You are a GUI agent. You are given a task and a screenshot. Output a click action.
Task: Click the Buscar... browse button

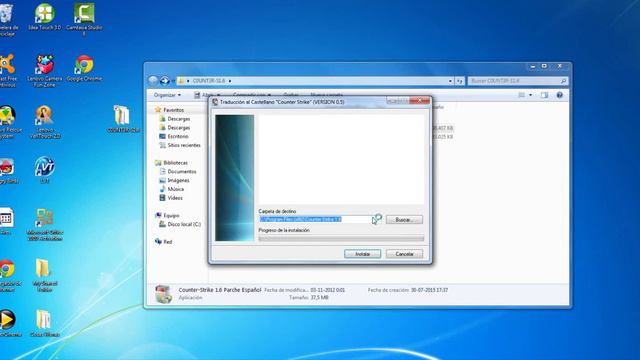tap(404, 220)
